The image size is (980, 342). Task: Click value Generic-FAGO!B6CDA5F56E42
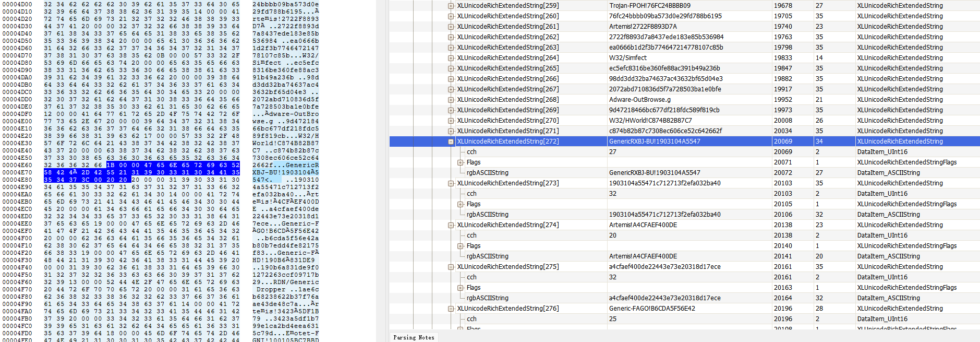pos(652,309)
